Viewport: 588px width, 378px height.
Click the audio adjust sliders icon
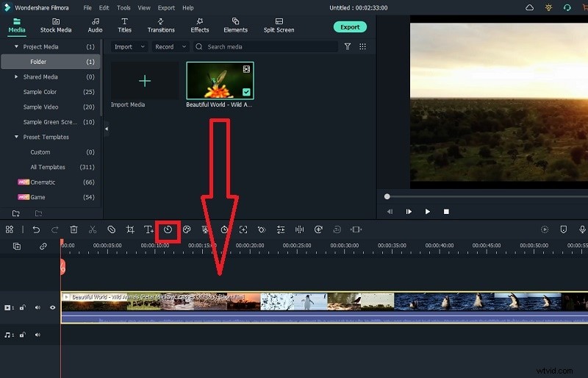pos(281,229)
